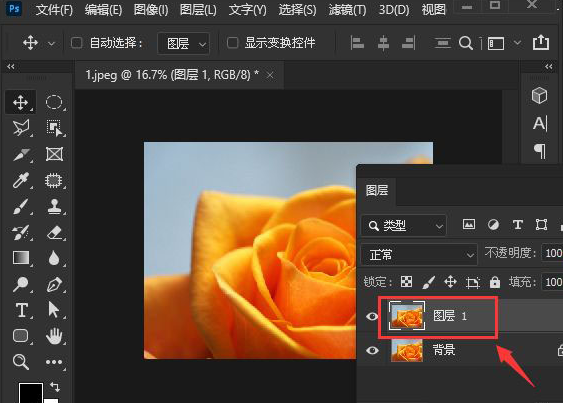Viewport: 563px width, 403px height.
Task: Open the 文件(F) menu
Action: click(x=54, y=10)
